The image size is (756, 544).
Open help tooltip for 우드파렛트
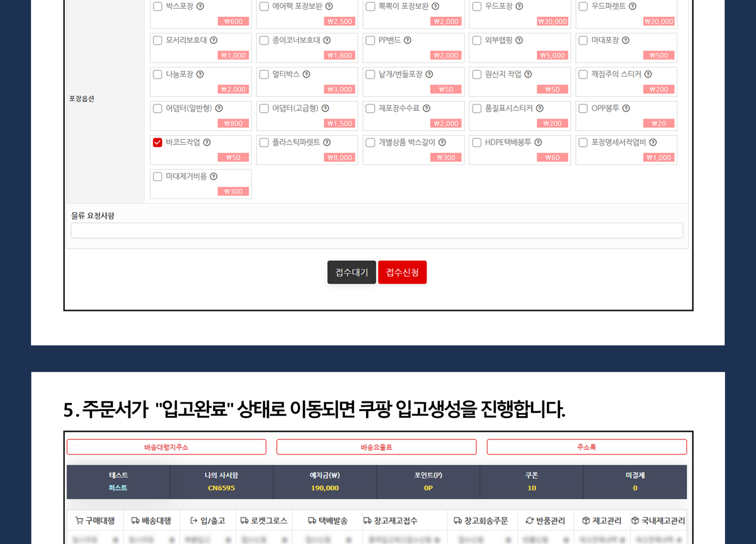pos(633,6)
